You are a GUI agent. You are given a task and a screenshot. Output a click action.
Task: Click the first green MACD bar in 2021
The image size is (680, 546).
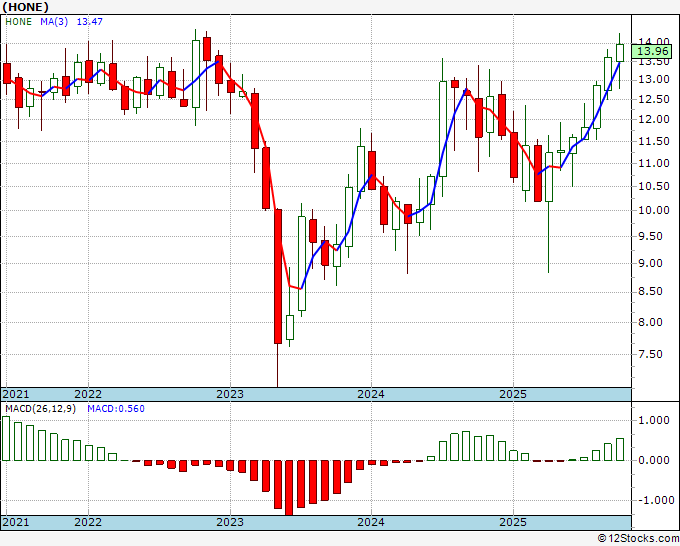point(6,438)
